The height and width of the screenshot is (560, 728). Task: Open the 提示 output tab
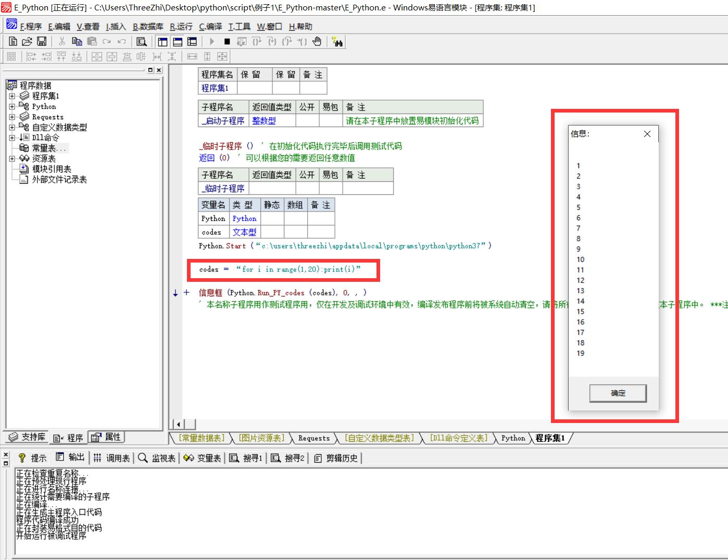[x=32, y=458]
